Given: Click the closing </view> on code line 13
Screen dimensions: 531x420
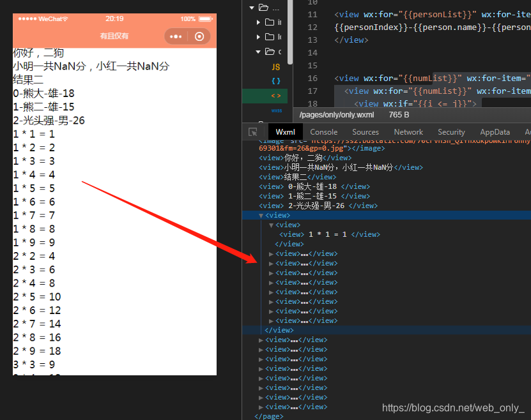Looking at the screenshot, I should [x=351, y=40].
